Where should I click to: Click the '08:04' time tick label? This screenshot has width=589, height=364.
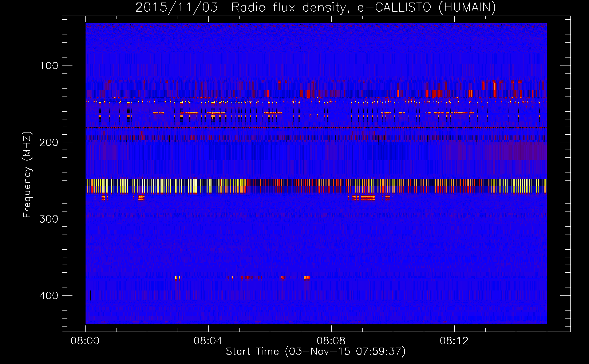click(x=208, y=341)
